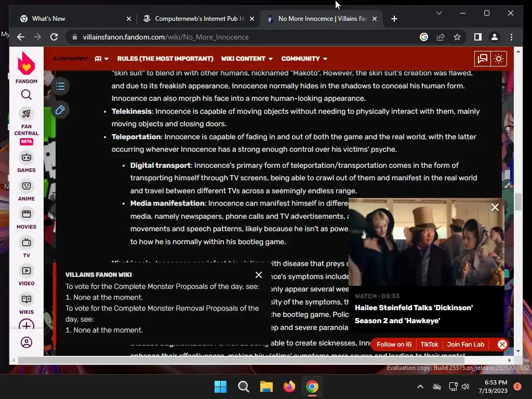Open the volume control in tray
532x399 pixels.
(x=465, y=387)
